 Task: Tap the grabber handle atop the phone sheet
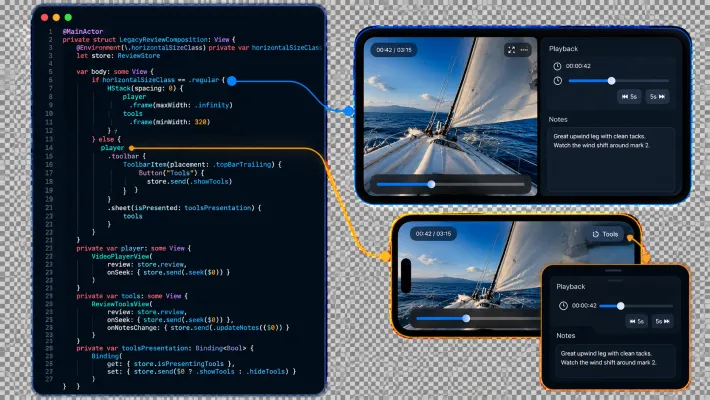pyautogui.click(x=614, y=271)
